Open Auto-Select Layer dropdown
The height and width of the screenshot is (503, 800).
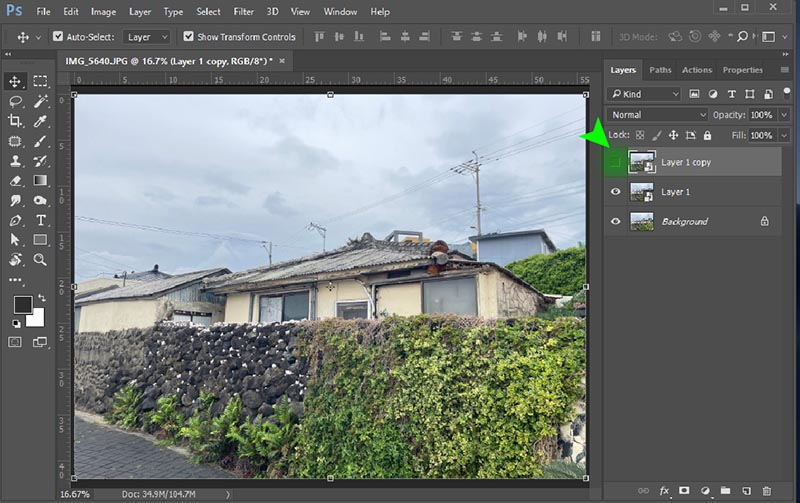(146, 37)
